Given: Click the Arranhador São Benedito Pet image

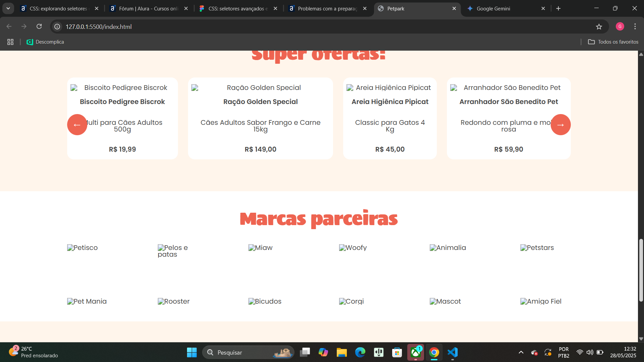Looking at the screenshot, I should point(509,88).
